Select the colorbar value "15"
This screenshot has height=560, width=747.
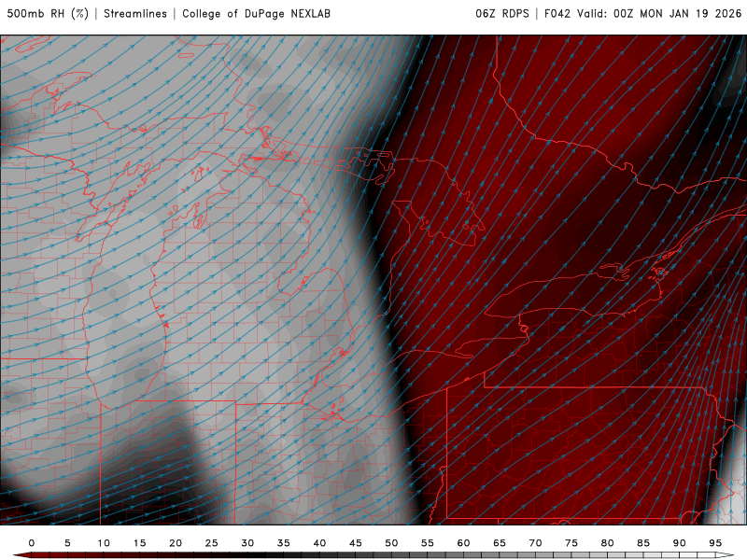(139, 543)
